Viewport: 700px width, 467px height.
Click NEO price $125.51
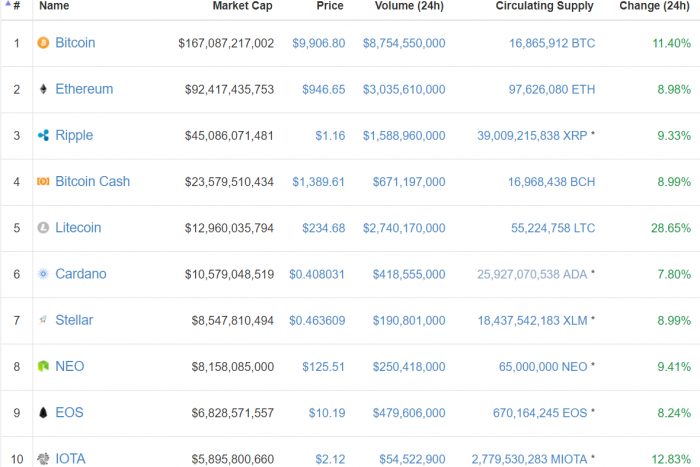pyautogui.click(x=324, y=367)
